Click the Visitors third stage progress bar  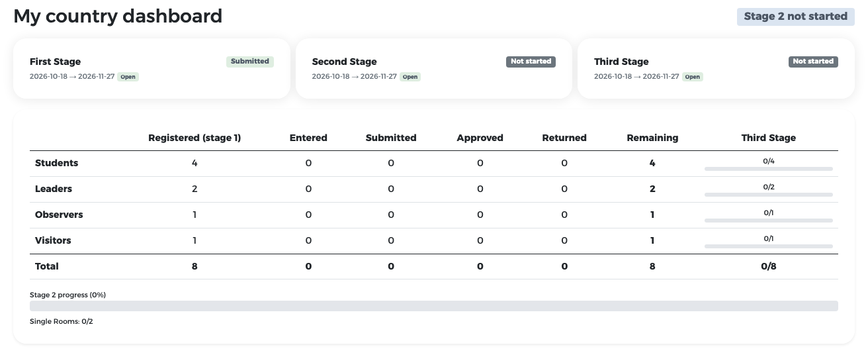click(769, 246)
